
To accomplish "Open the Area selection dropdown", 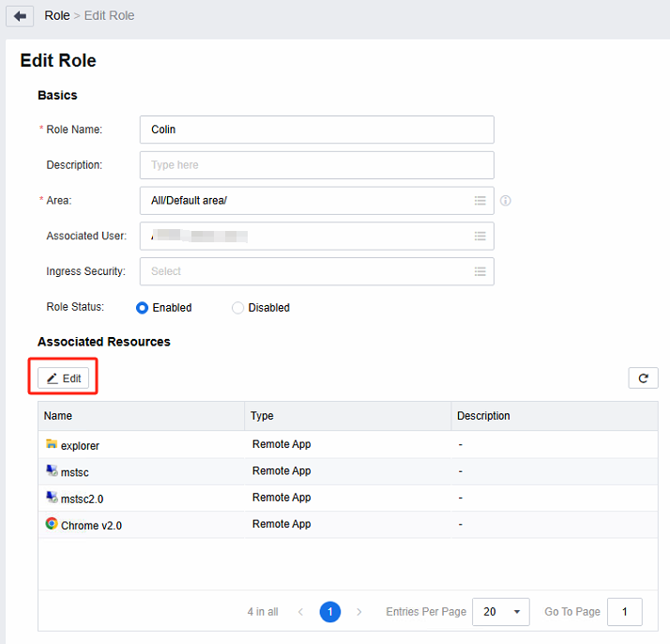I will 316,201.
